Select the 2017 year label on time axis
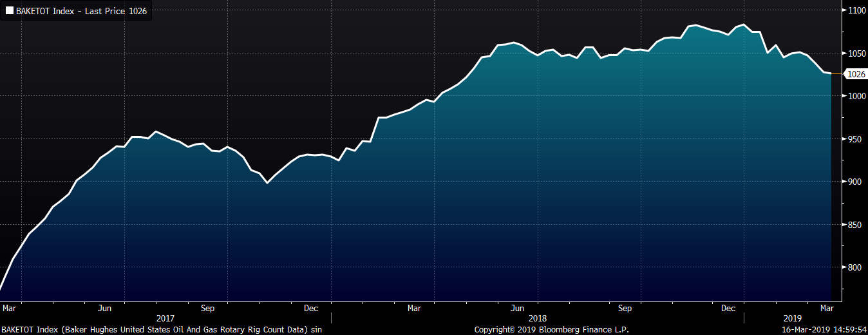 pos(165,318)
